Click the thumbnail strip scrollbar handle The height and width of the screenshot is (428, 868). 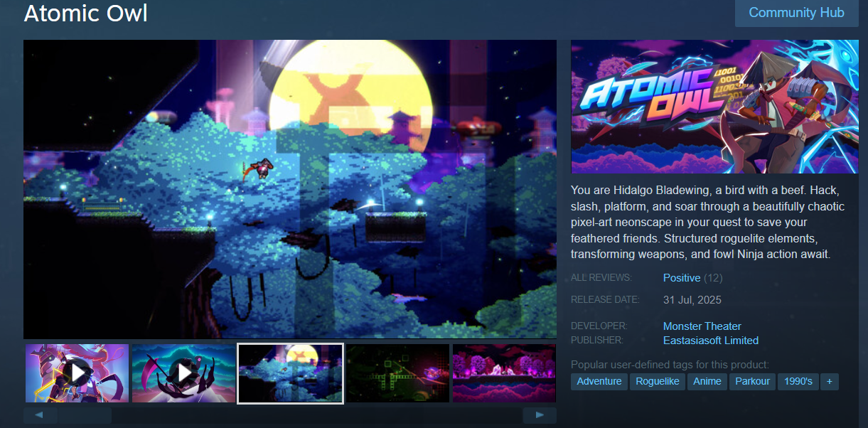pos(85,415)
